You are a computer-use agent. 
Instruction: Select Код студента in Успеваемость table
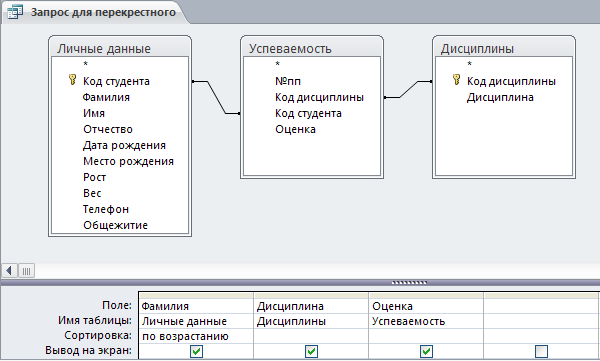(308, 113)
